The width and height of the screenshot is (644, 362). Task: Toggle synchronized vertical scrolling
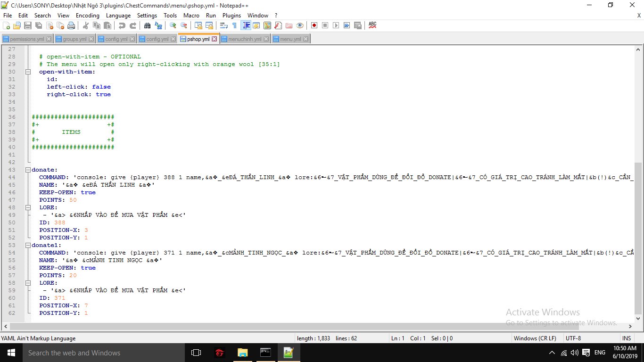click(198, 25)
